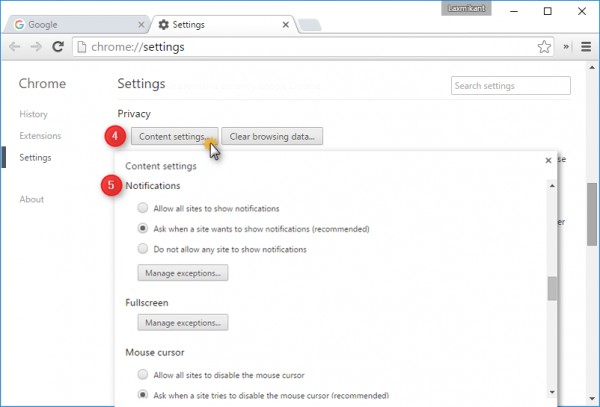Click the Mouse cursor heading
This screenshot has height=407, width=600.
pos(155,352)
